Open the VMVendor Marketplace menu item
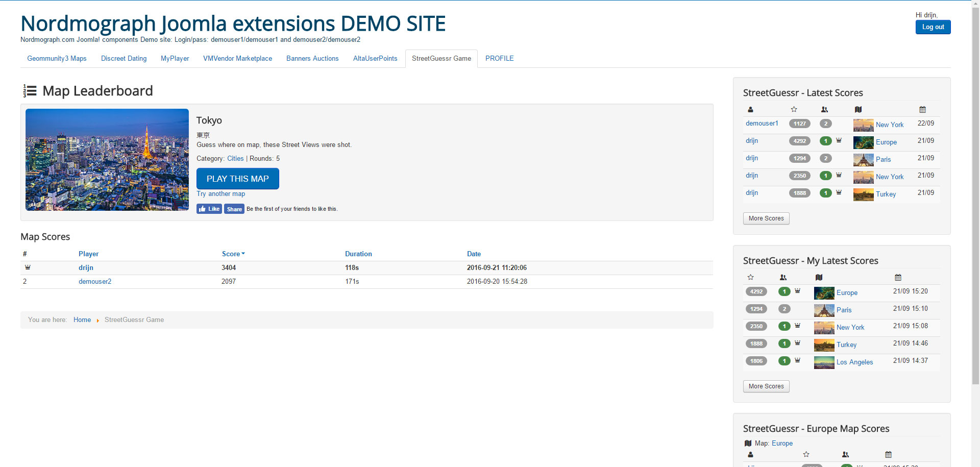980x467 pixels. (x=237, y=59)
